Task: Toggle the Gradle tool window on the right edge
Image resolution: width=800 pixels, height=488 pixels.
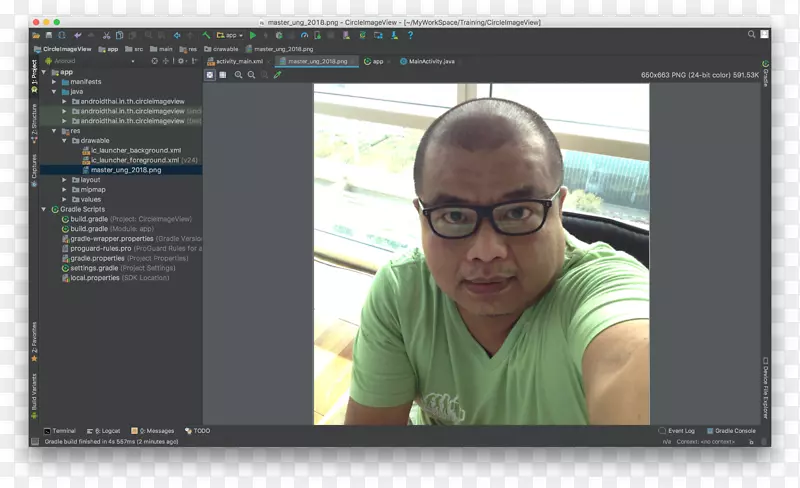Action: point(765,74)
